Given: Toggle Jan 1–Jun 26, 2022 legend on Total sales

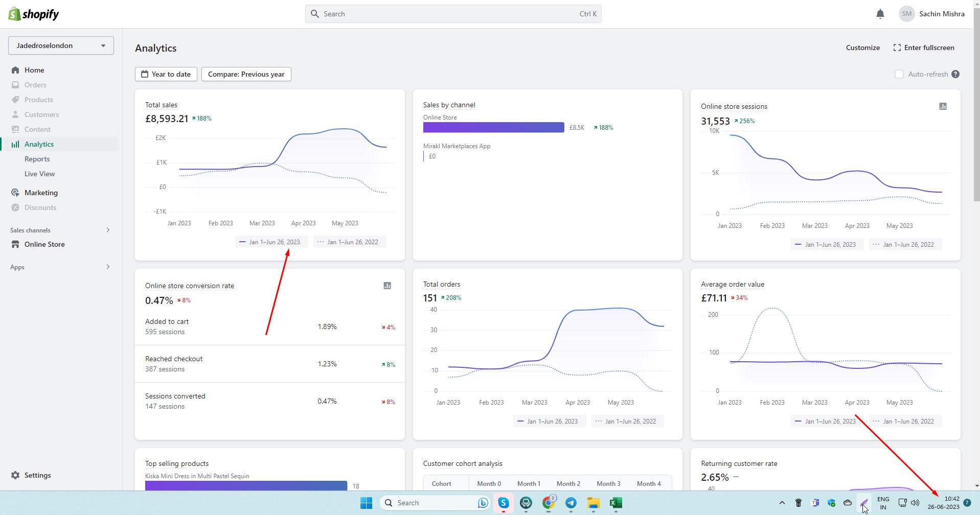Looking at the screenshot, I should click(x=350, y=242).
